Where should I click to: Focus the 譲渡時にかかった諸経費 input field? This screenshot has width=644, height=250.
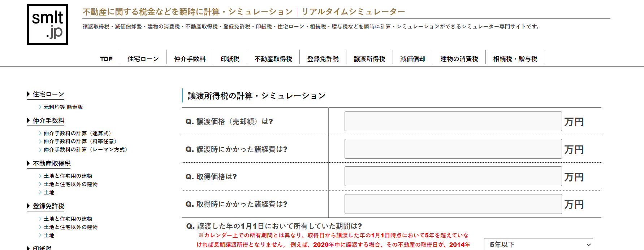pyautogui.click(x=453, y=149)
